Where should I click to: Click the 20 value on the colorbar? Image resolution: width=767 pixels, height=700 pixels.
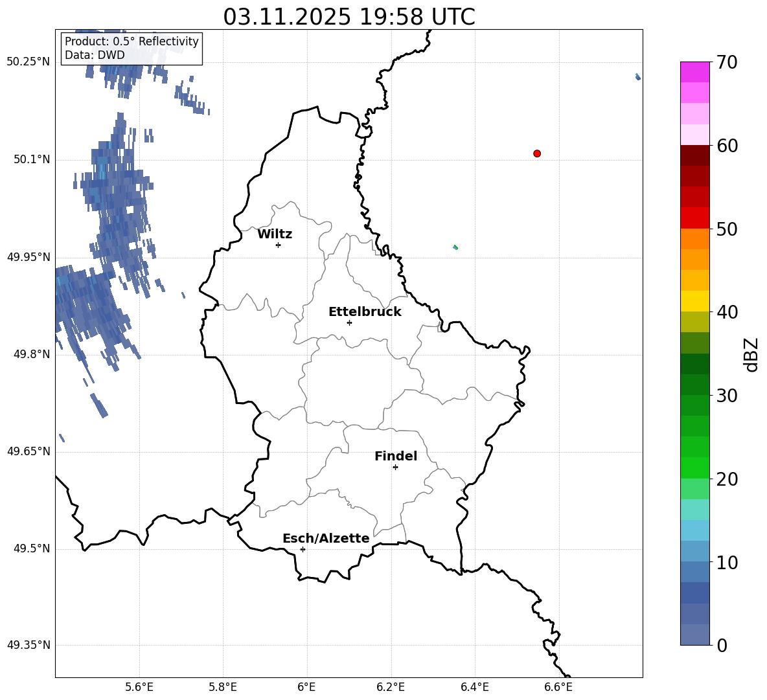(727, 479)
